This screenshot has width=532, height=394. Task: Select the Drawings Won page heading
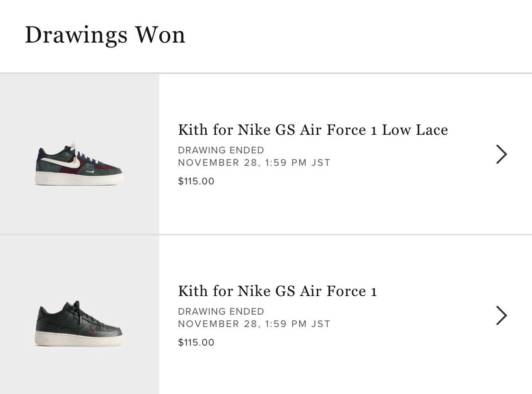point(105,34)
